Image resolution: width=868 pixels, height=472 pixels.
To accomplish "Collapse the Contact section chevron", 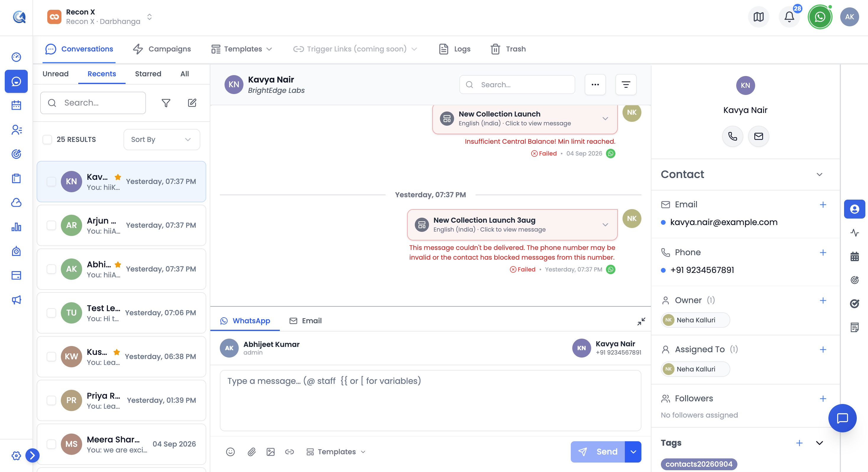I will tap(819, 174).
